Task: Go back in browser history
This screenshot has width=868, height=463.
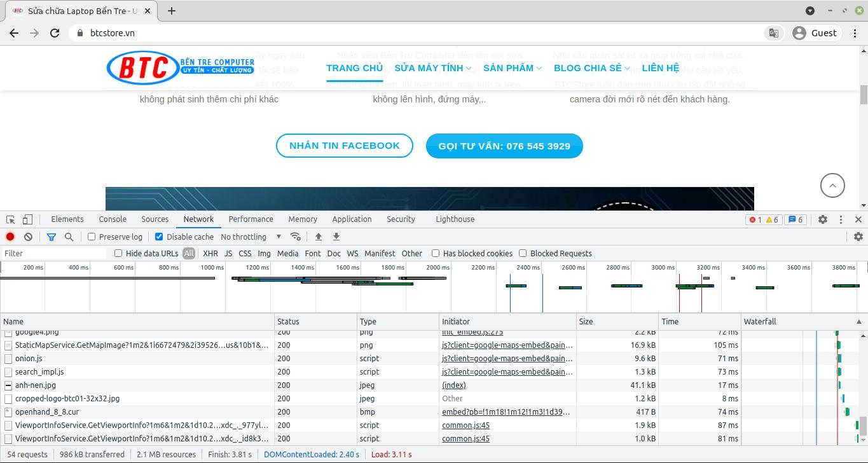Action: (x=14, y=33)
